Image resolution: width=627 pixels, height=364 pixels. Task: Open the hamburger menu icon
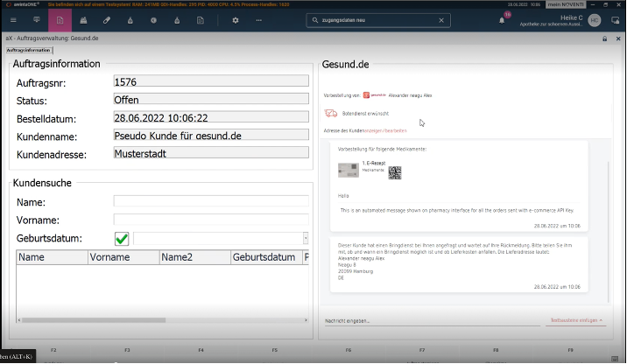pyautogui.click(x=13, y=20)
